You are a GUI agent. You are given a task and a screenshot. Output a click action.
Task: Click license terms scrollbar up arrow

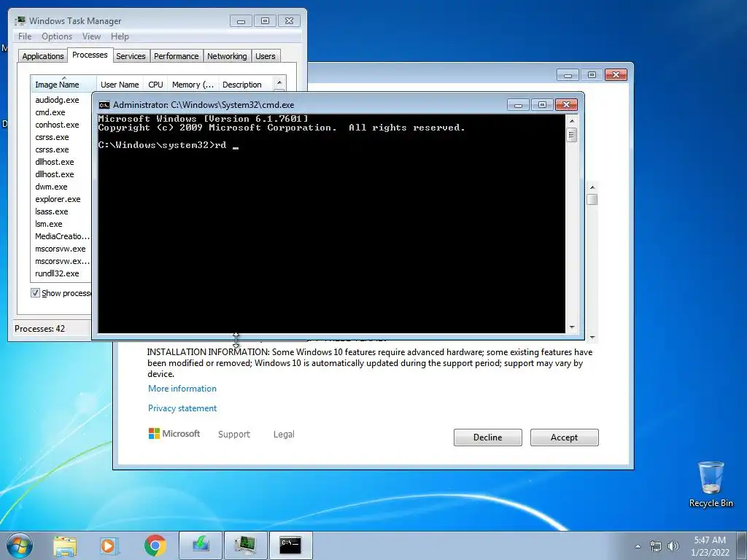(592, 187)
